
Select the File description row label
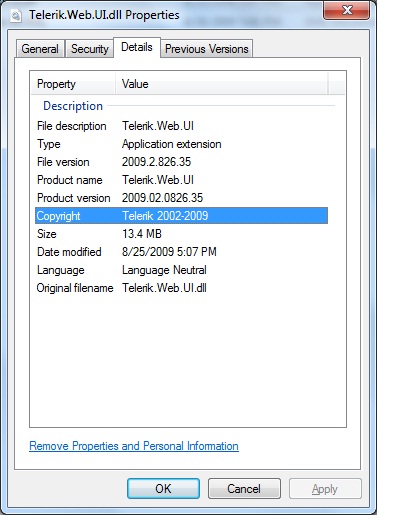72,126
